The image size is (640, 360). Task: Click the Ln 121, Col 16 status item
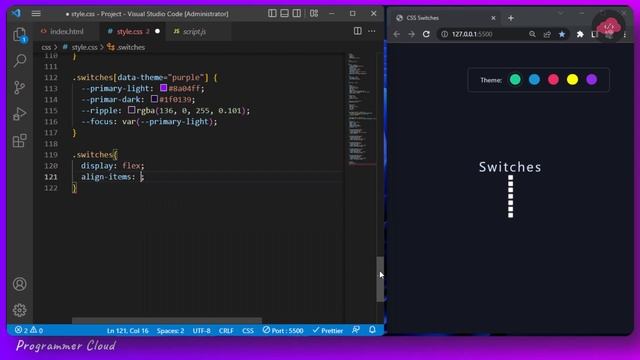pos(127,331)
